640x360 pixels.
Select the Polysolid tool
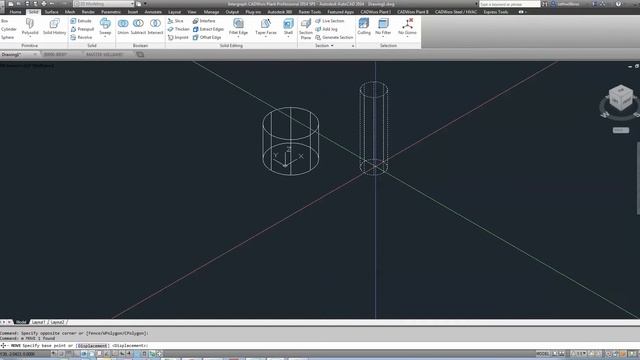pyautogui.click(x=30, y=26)
